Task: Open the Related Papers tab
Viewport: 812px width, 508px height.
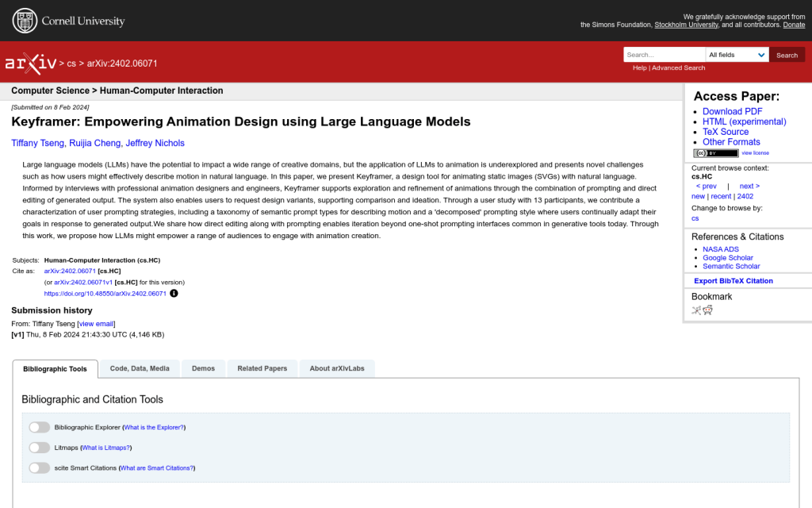Action: pos(262,368)
